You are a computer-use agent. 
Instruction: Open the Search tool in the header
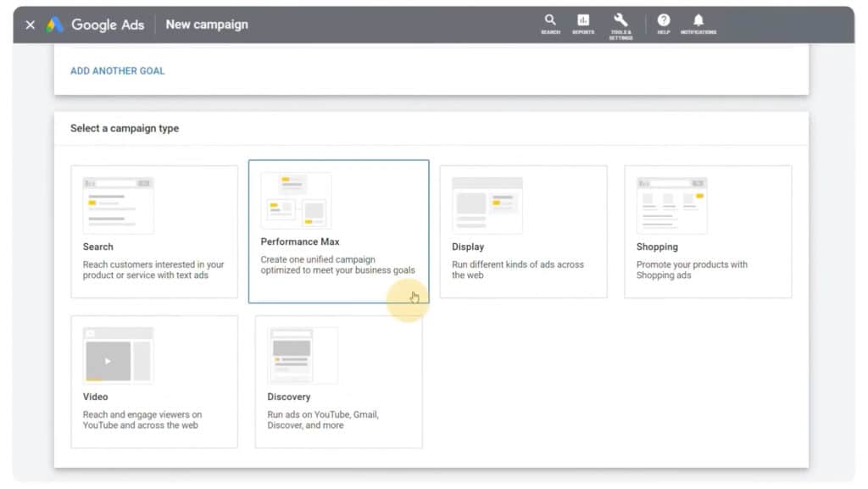pyautogui.click(x=550, y=25)
